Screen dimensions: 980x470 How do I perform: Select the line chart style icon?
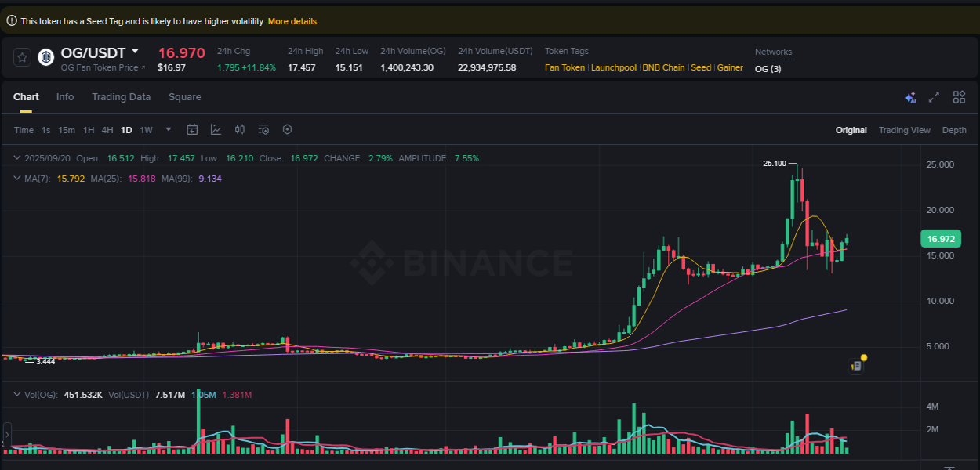click(216, 129)
